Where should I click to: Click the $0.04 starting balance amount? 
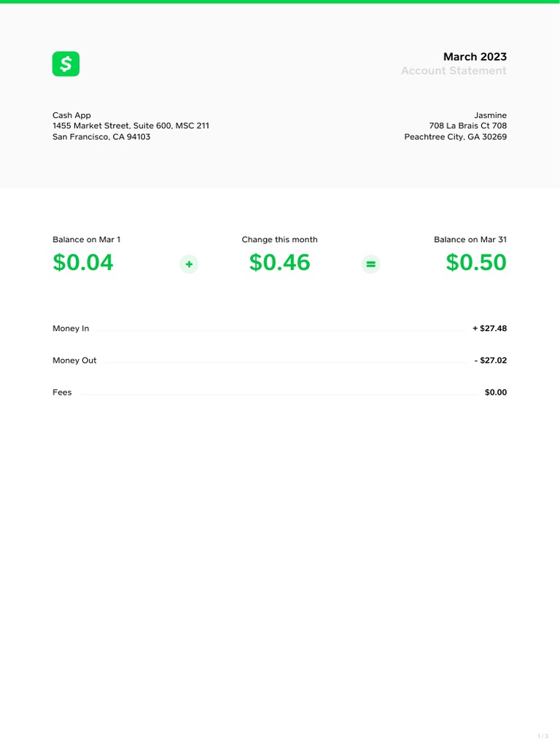click(x=83, y=263)
